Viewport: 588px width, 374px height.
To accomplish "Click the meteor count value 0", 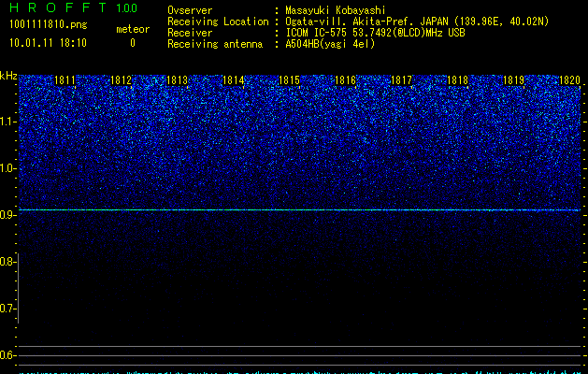I will click(133, 43).
